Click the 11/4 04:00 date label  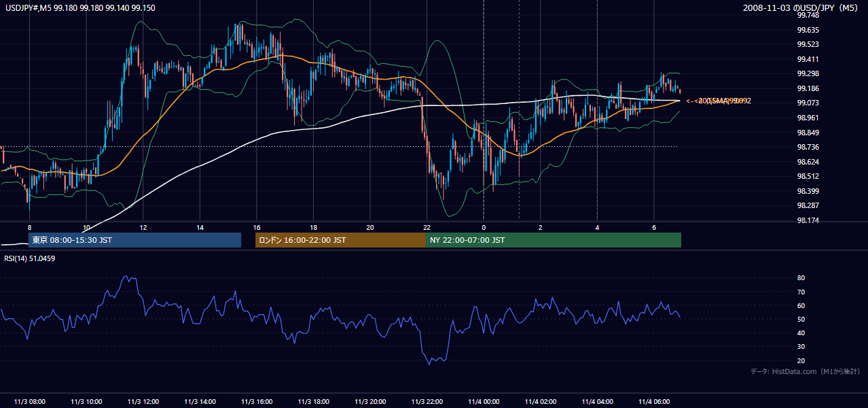point(596,401)
